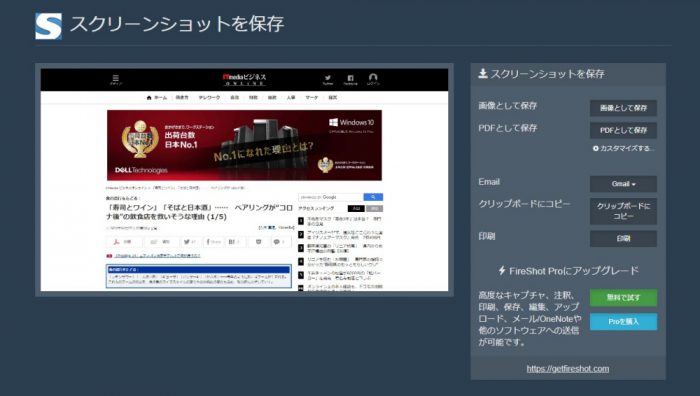700x396 pixels.
Task: Click the blue search magnifier button
Action: (x=373, y=197)
